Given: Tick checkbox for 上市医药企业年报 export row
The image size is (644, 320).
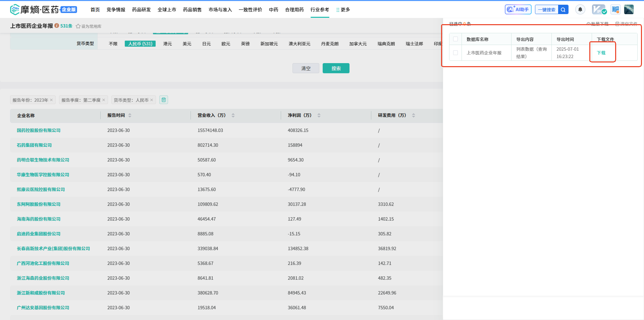Looking at the screenshot, I should [x=455, y=53].
